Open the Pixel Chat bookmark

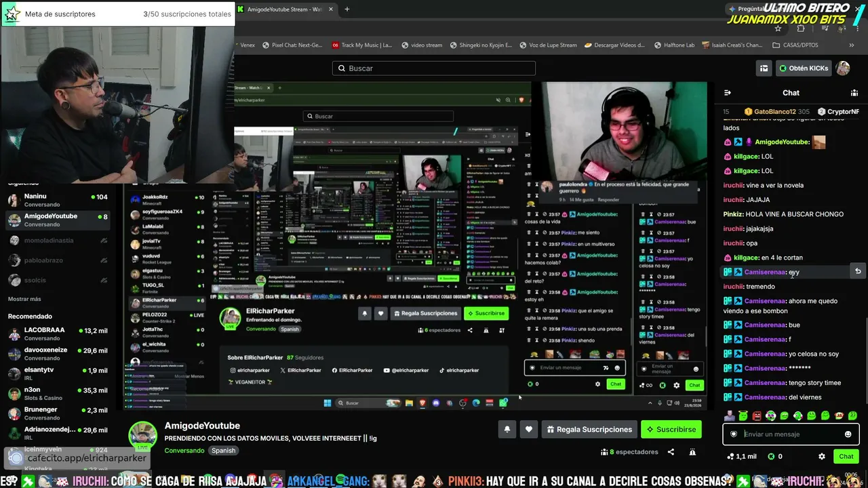(x=292, y=45)
